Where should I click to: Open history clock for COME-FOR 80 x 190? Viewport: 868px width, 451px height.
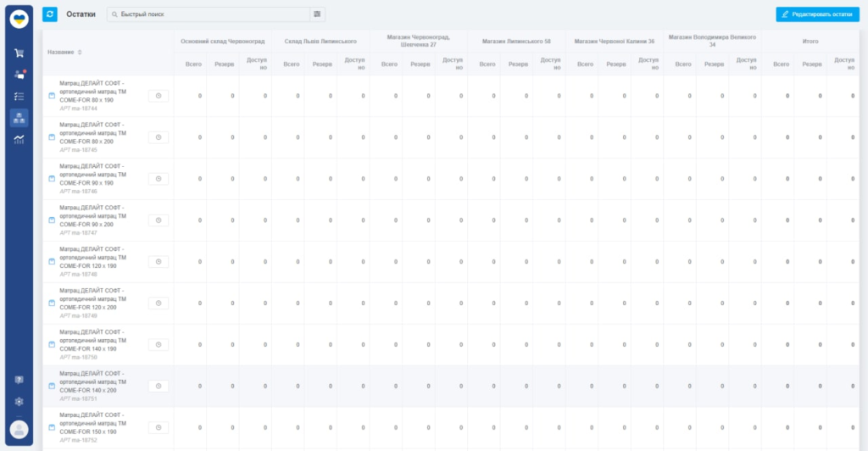coord(159,96)
